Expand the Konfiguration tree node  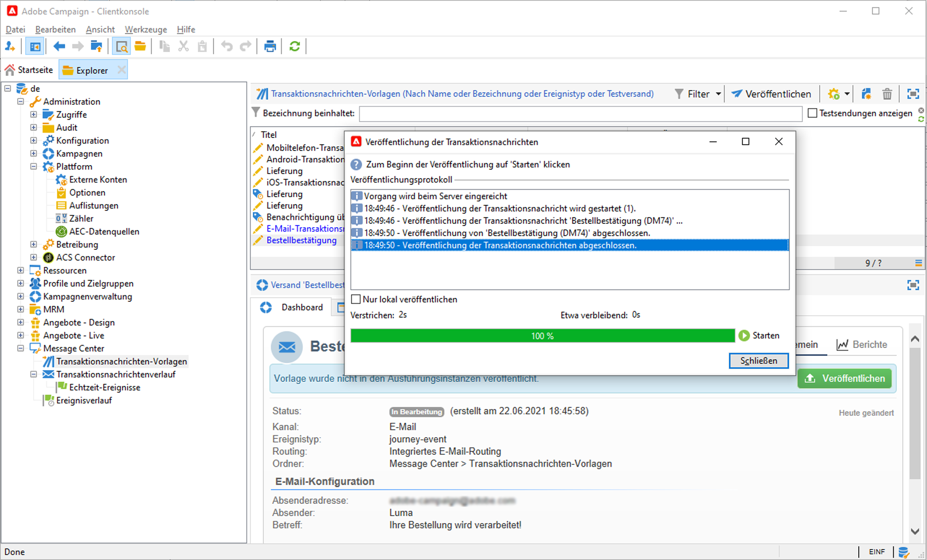(34, 141)
